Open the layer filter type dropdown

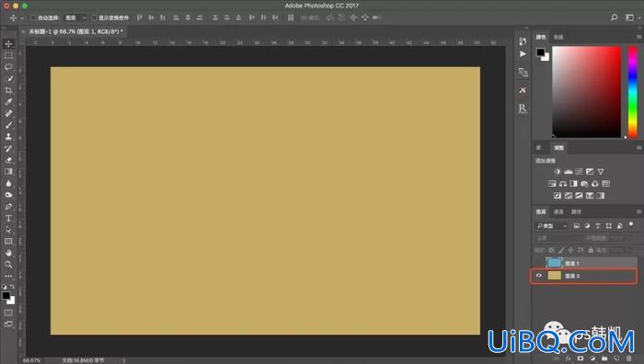(x=552, y=226)
